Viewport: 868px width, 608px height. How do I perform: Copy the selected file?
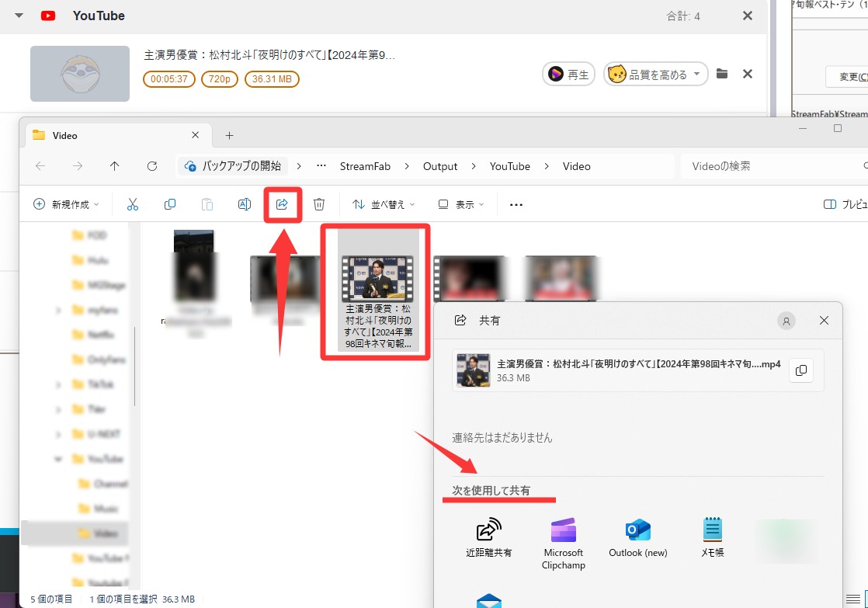[170, 204]
